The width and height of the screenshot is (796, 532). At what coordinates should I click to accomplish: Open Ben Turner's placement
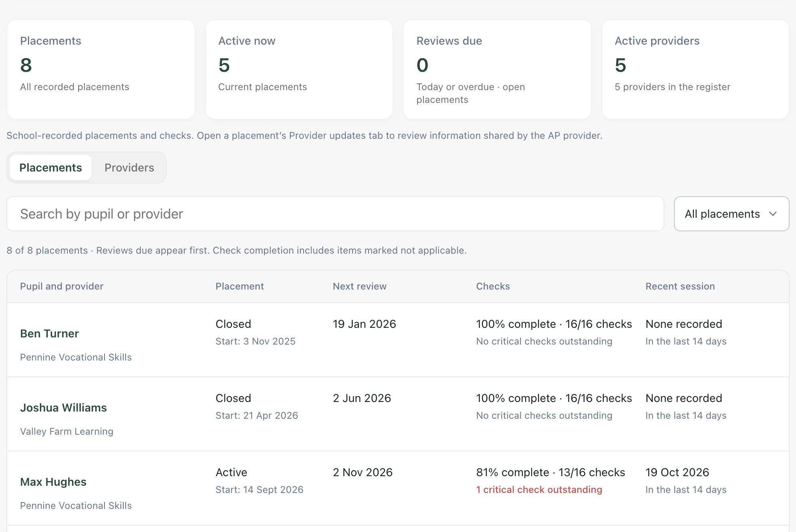49,333
